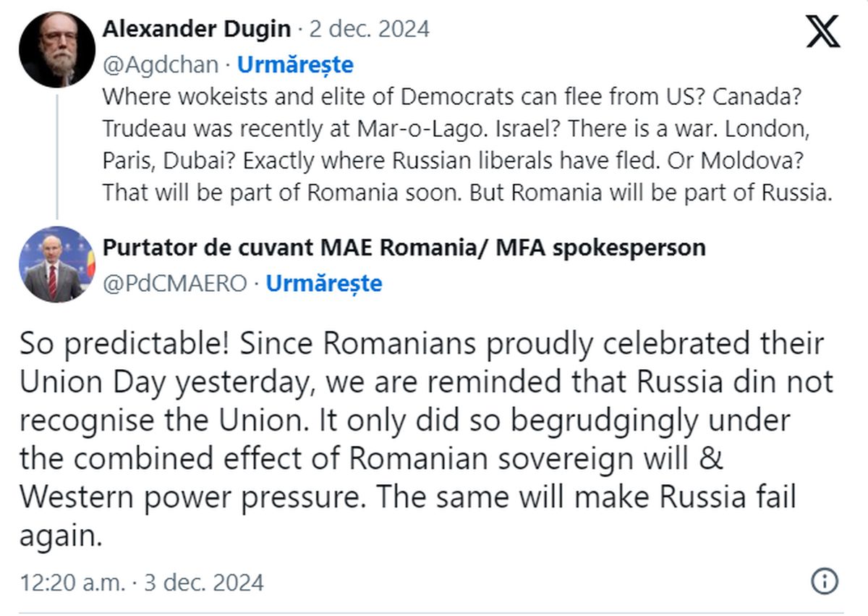
Task: Open Alexander Dugin's profile picture
Action: point(57,50)
